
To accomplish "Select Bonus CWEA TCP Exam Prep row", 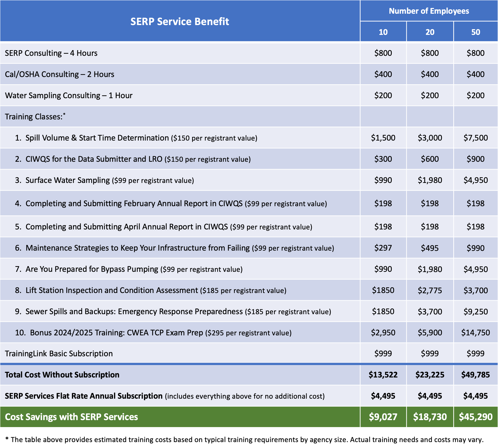I will pyautogui.click(x=116, y=333).
